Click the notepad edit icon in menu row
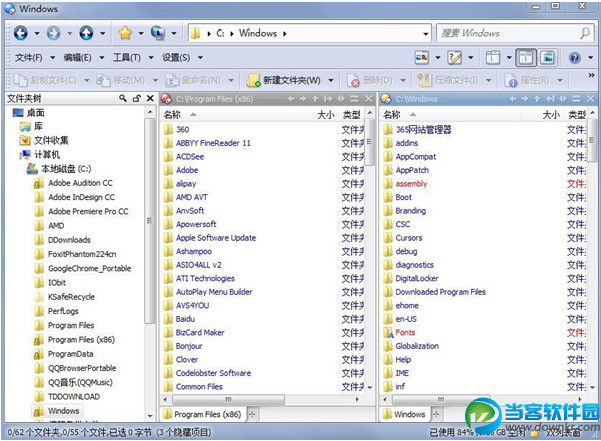This screenshot has height=441, width=601. [455, 58]
